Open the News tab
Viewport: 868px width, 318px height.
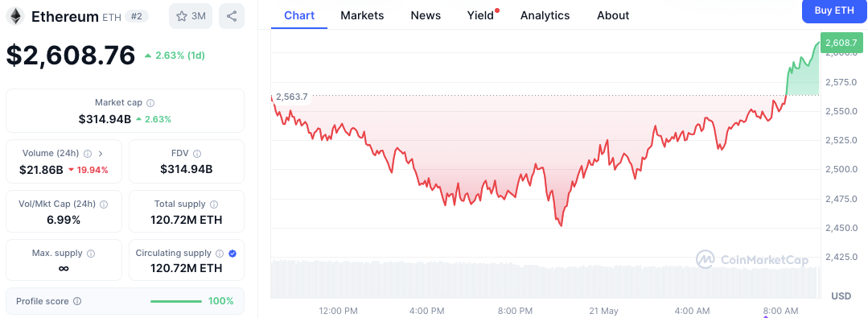(426, 15)
